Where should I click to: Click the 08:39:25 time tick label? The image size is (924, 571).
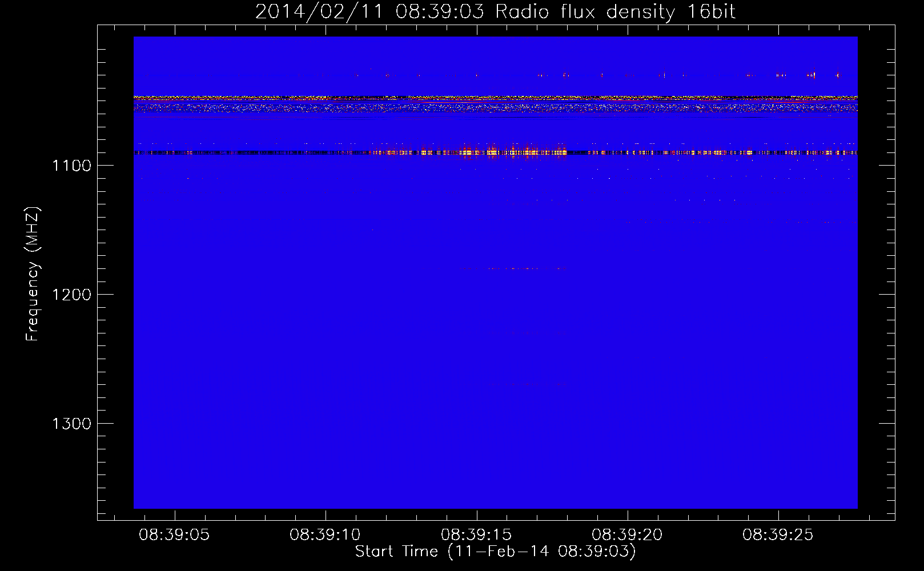[778, 535]
